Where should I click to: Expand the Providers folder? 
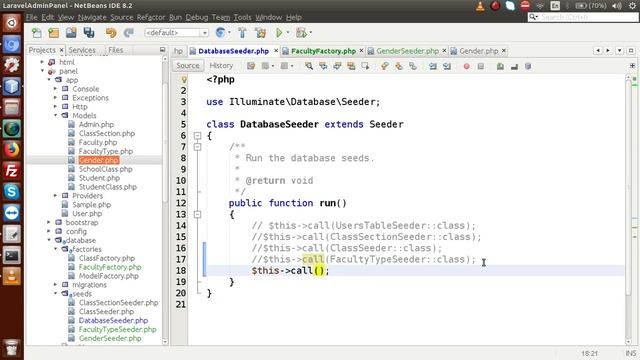tap(55, 196)
